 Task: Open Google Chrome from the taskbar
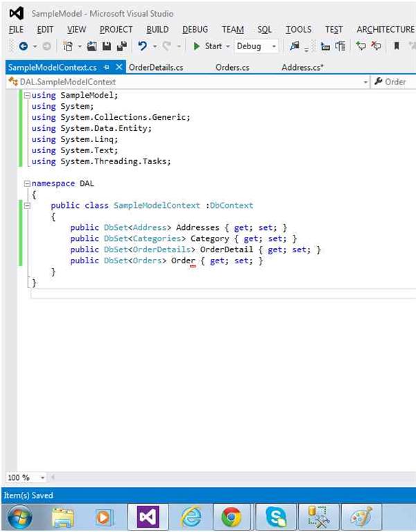pos(232,517)
